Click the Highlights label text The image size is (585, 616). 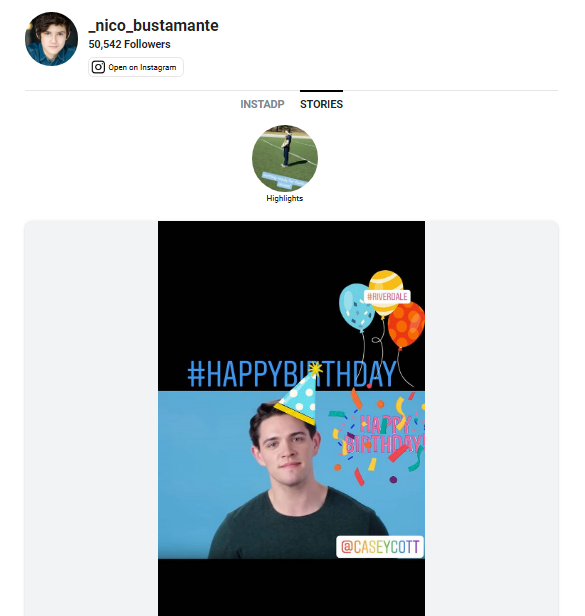click(x=284, y=198)
